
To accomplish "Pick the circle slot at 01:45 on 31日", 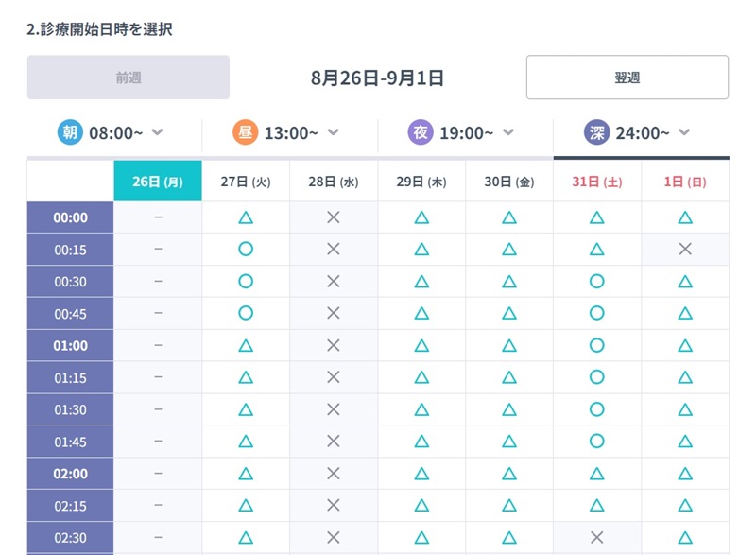I will (x=597, y=442).
